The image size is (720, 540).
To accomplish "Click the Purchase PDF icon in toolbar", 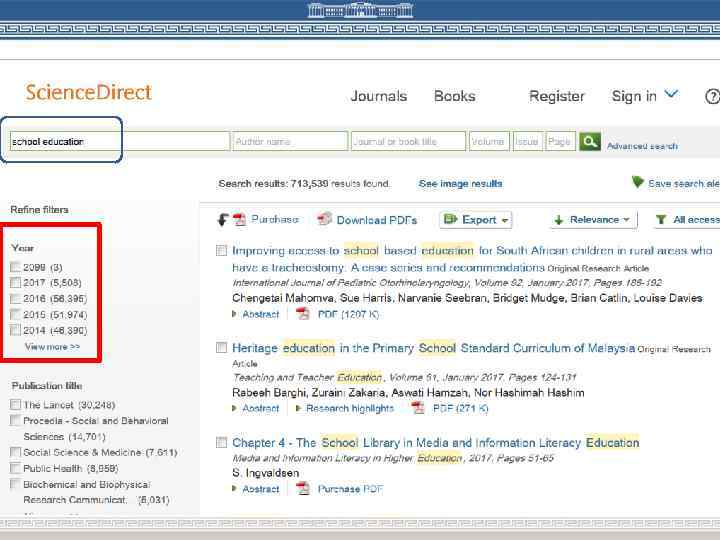I will (x=239, y=220).
